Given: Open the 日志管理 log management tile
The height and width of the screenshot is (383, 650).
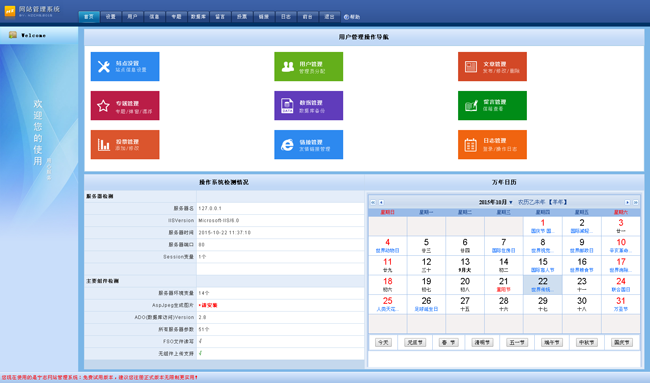Looking at the screenshot, I should 492,145.
